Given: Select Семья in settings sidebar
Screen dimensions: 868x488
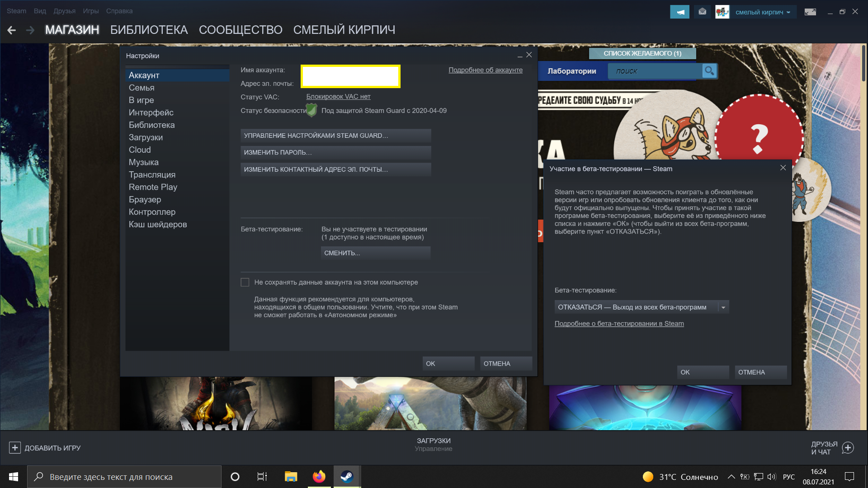Looking at the screenshot, I should click(177, 88).
